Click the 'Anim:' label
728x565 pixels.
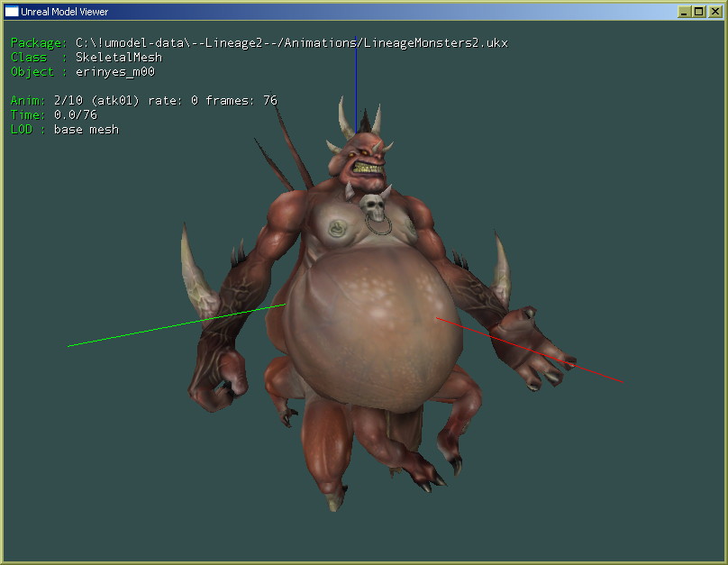point(28,100)
